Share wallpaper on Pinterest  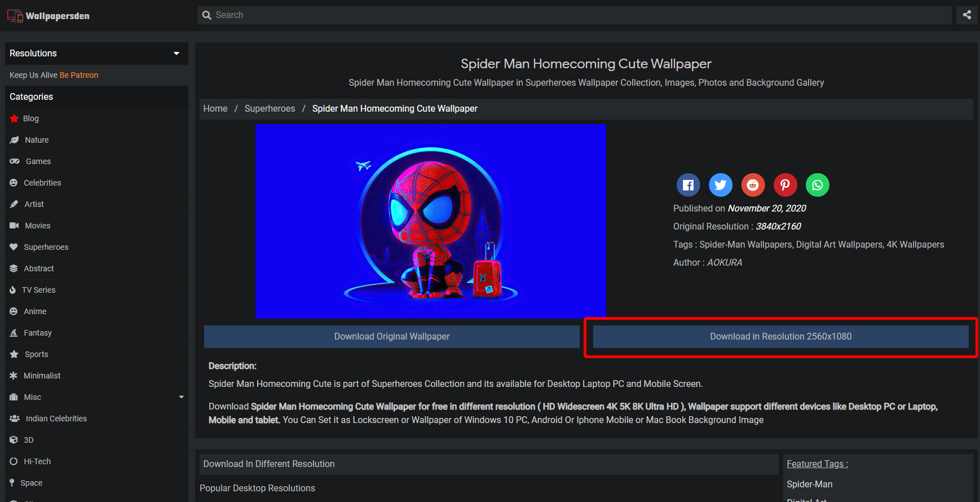[x=785, y=185]
